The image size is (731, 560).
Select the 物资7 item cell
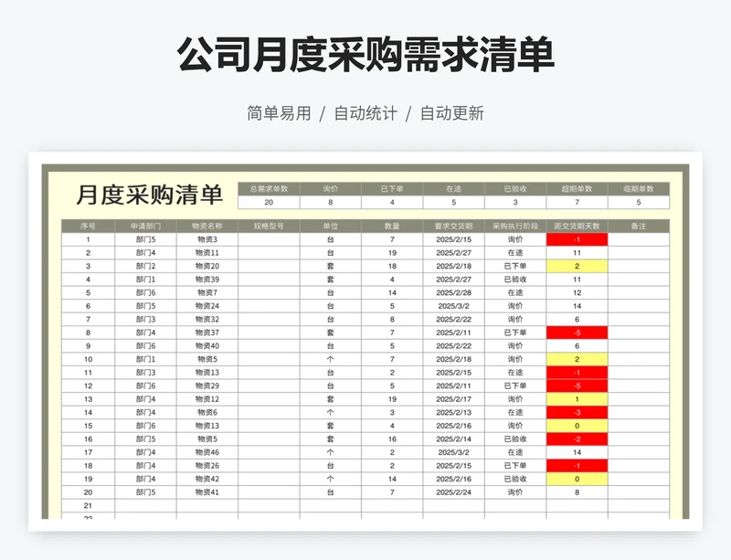[x=207, y=293]
